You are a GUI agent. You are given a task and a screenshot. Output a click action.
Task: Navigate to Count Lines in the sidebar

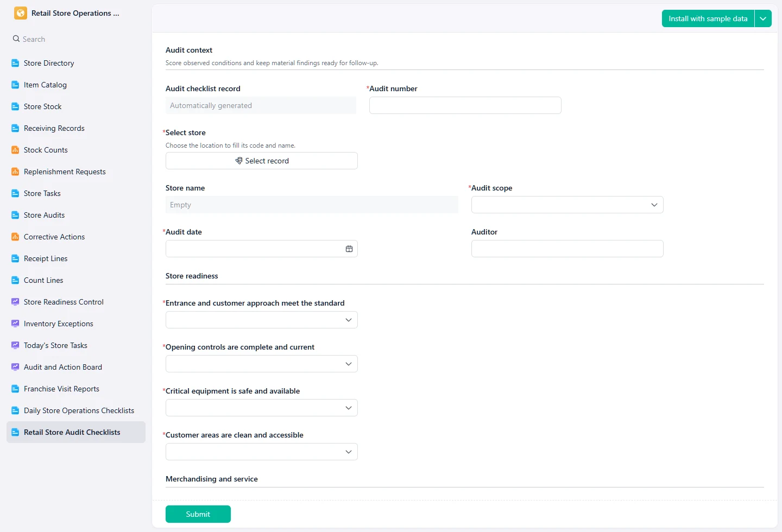point(76,280)
